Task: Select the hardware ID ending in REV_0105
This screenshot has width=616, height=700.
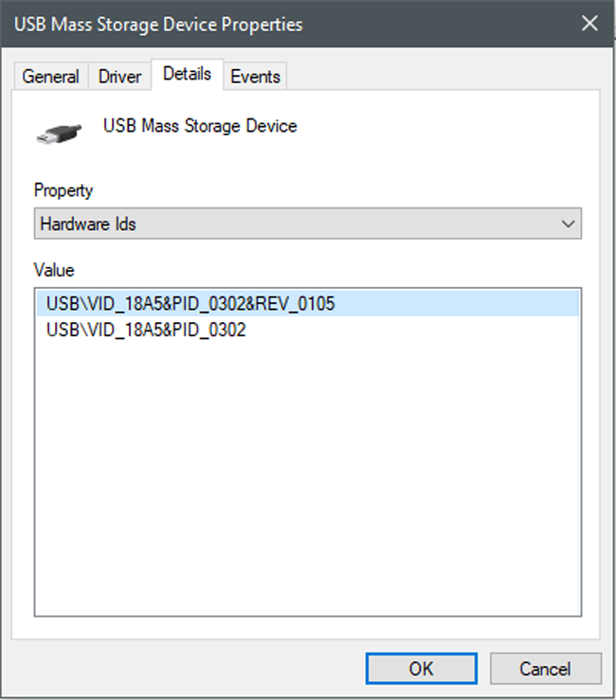Action: click(x=190, y=304)
